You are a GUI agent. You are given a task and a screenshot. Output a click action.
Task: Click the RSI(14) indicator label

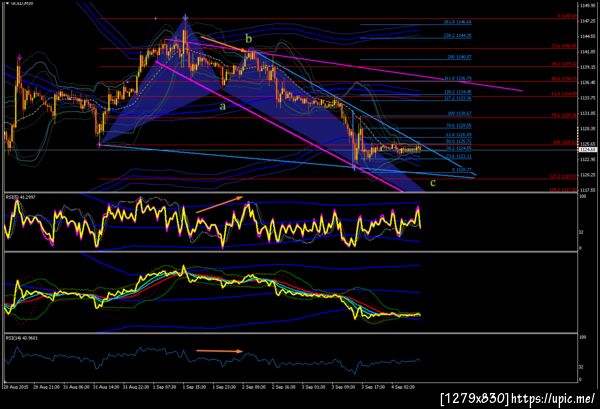tap(21, 338)
